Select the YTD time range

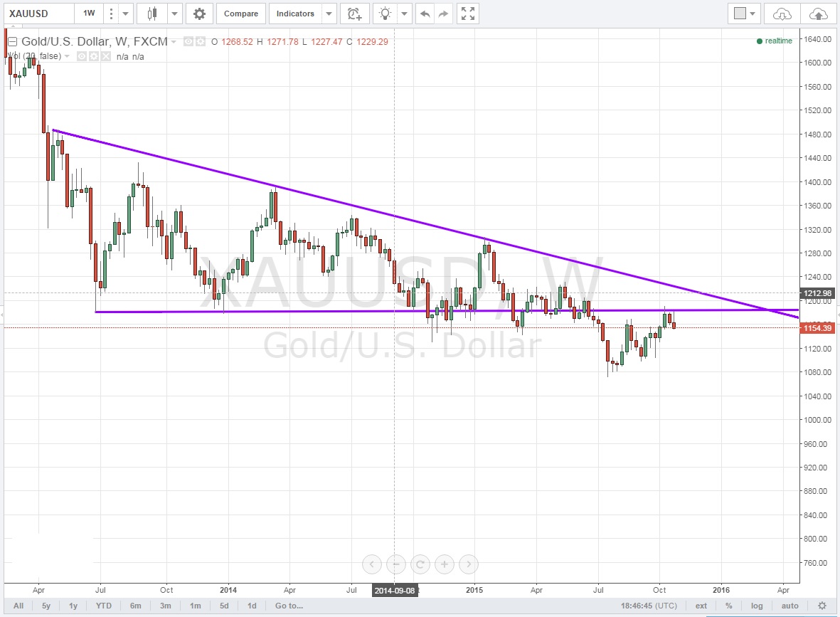tap(104, 606)
